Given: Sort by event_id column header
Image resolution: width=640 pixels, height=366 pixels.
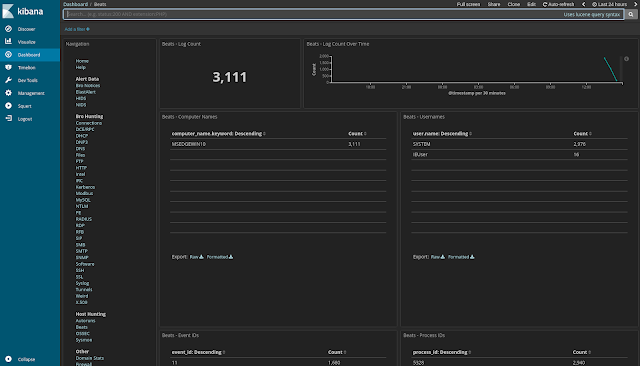Looking at the screenshot, I should point(198,352).
